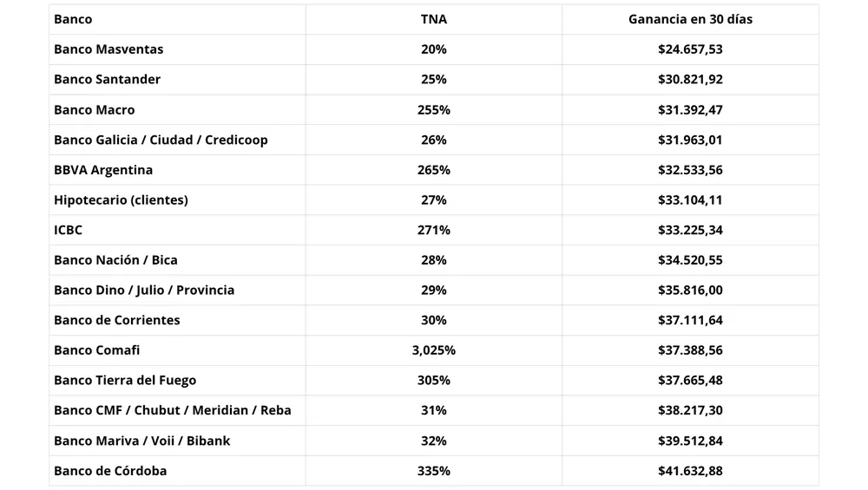Click the Ganancia en 30 días header
The image size is (868, 490).
(690, 19)
